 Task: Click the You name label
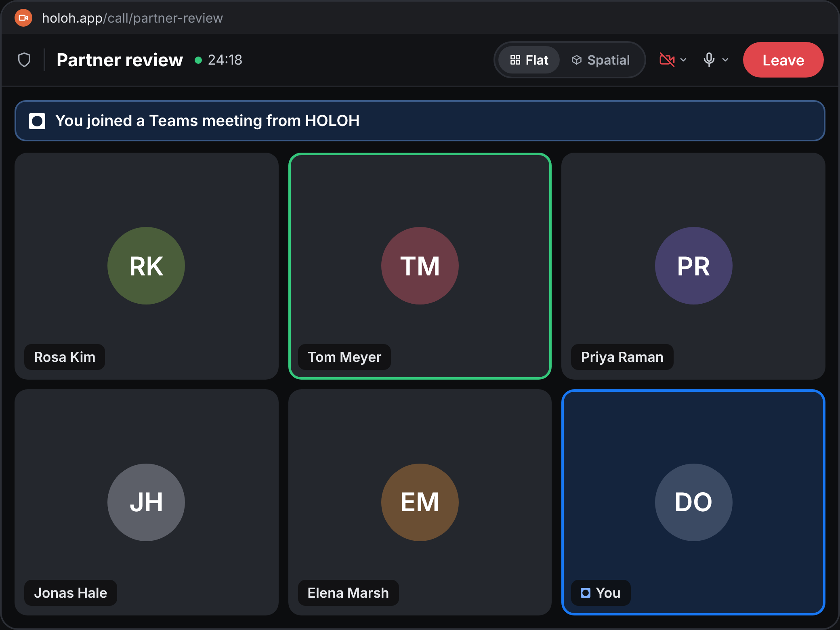point(601,593)
